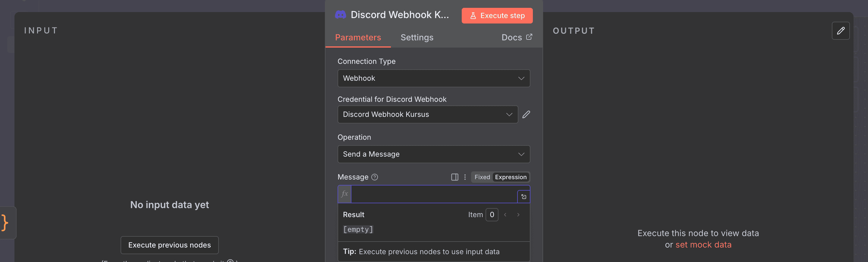Click the Discord logo icon in node header
This screenshot has height=262, width=868.
pyautogui.click(x=340, y=15)
